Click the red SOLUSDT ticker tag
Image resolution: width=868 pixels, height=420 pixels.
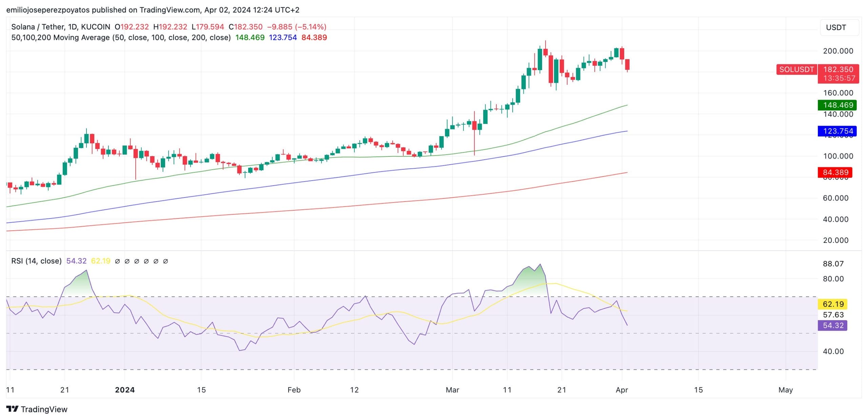click(796, 69)
